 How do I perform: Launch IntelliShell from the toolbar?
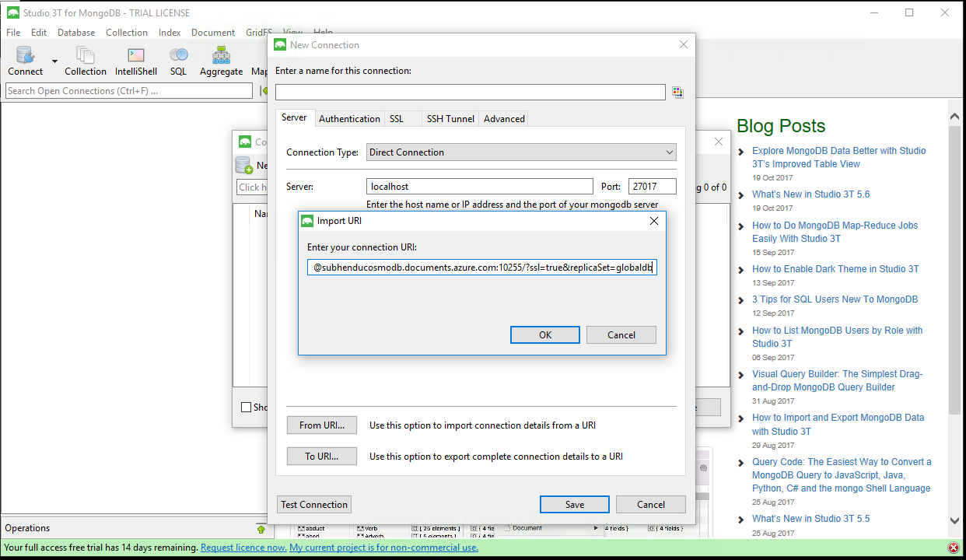click(x=136, y=61)
